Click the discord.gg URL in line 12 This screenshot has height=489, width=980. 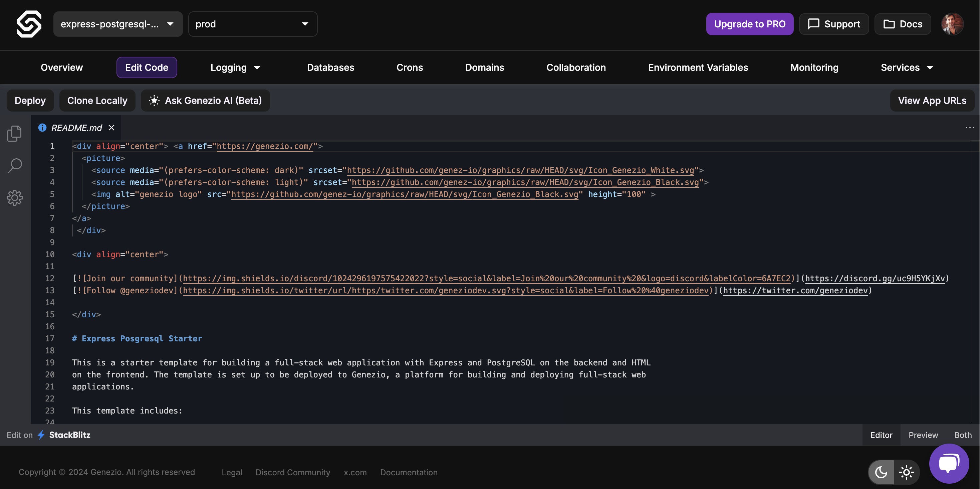tap(875, 278)
